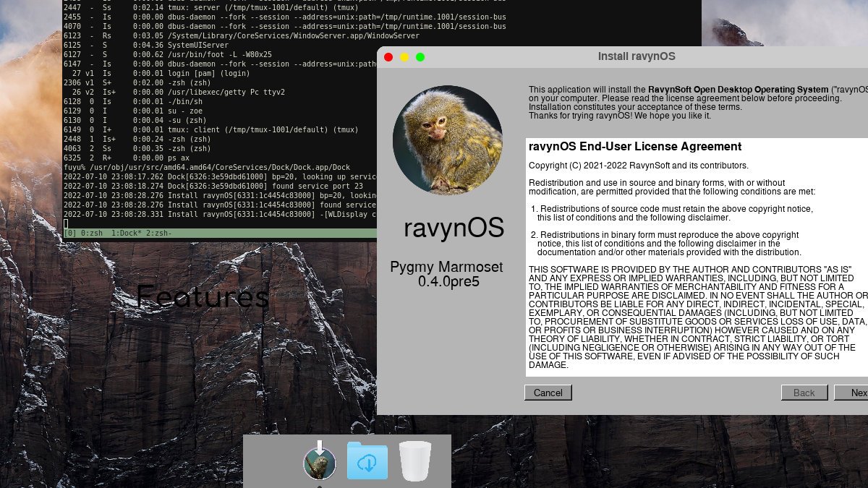Screen dimensions: 868x488
Task: Click the ravynOS End-User License Agreement heading
Action: click(635, 146)
